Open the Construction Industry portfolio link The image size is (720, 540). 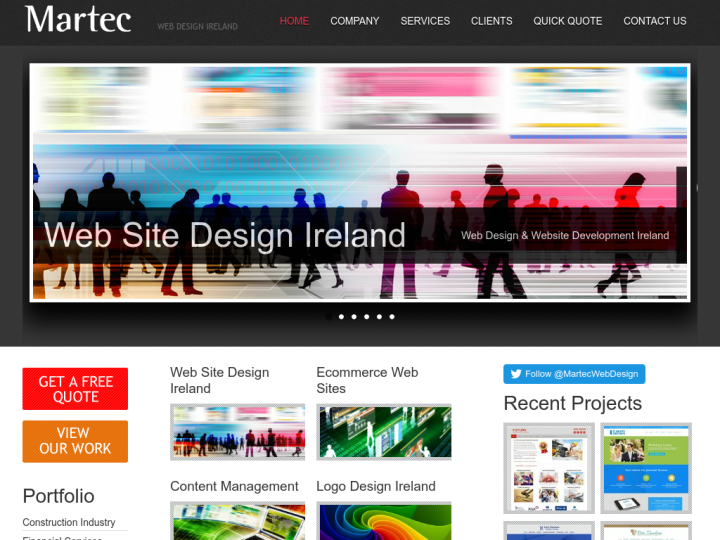click(69, 522)
